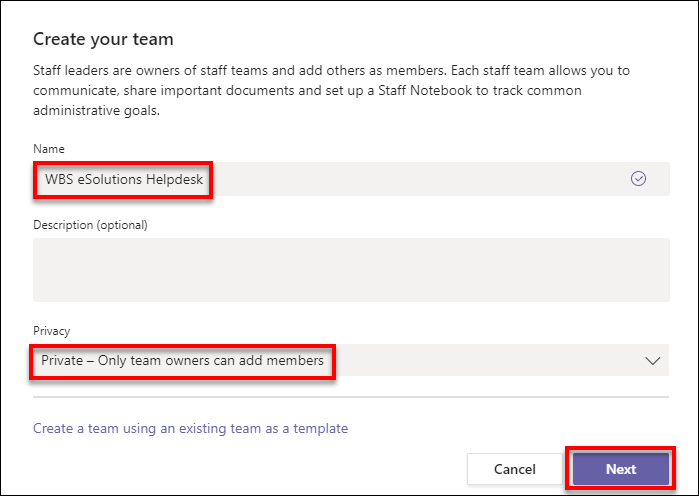Select the 'Private – Only team owners' privacy value
The height and width of the screenshot is (496, 699).
click(x=183, y=360)
